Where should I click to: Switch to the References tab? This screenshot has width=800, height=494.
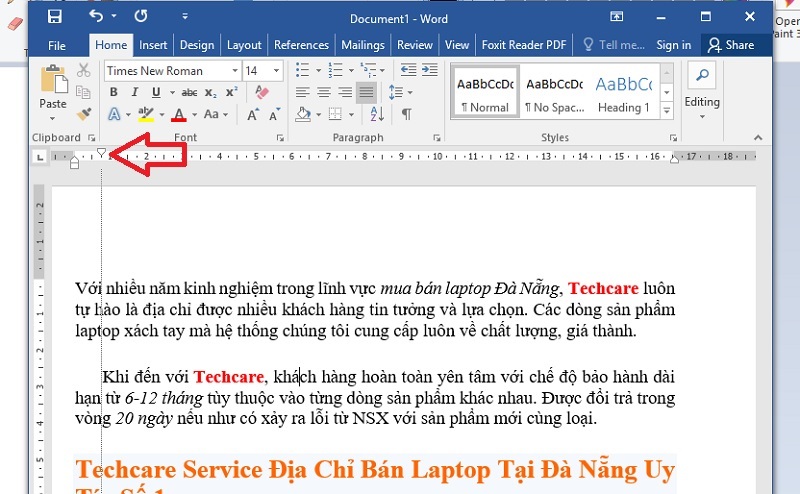(301, 45)
